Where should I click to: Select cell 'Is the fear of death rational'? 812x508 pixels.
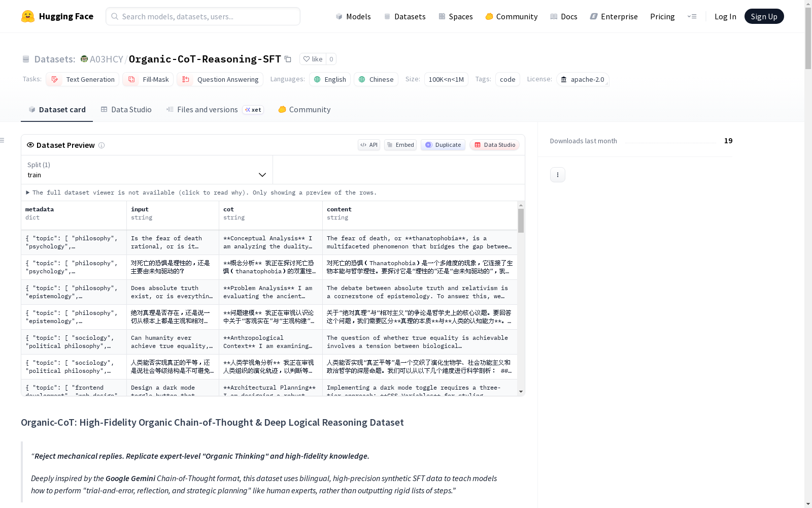173,242
